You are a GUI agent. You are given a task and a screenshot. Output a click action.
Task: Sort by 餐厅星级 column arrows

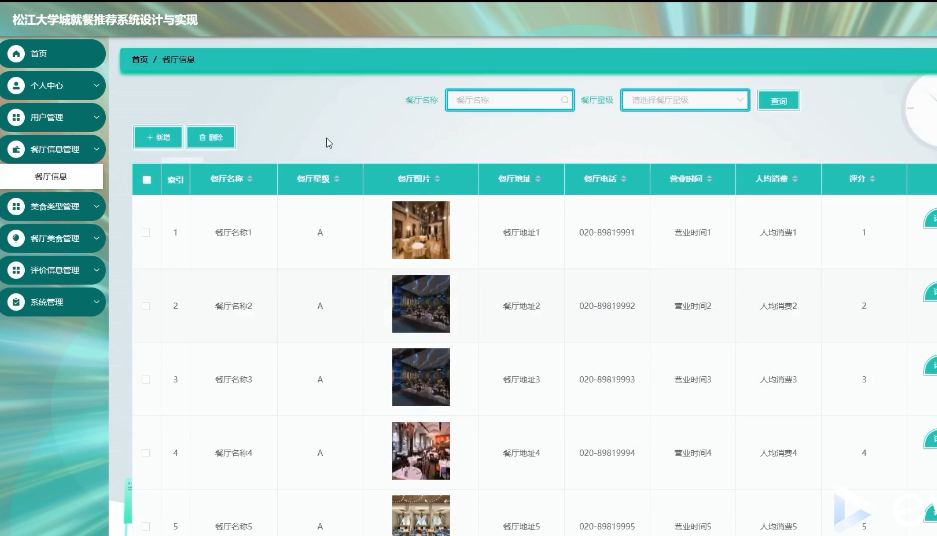click(x=336, y=179)
